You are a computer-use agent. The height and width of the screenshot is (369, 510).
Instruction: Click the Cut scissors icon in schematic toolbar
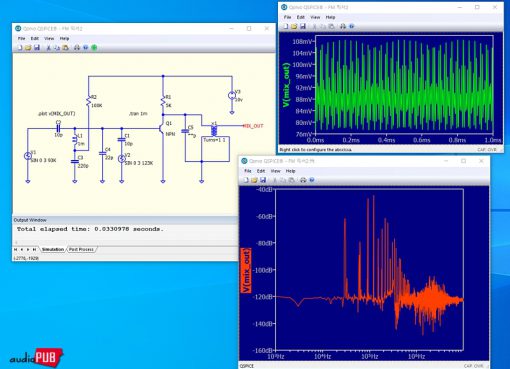click(x=48, y=48)
